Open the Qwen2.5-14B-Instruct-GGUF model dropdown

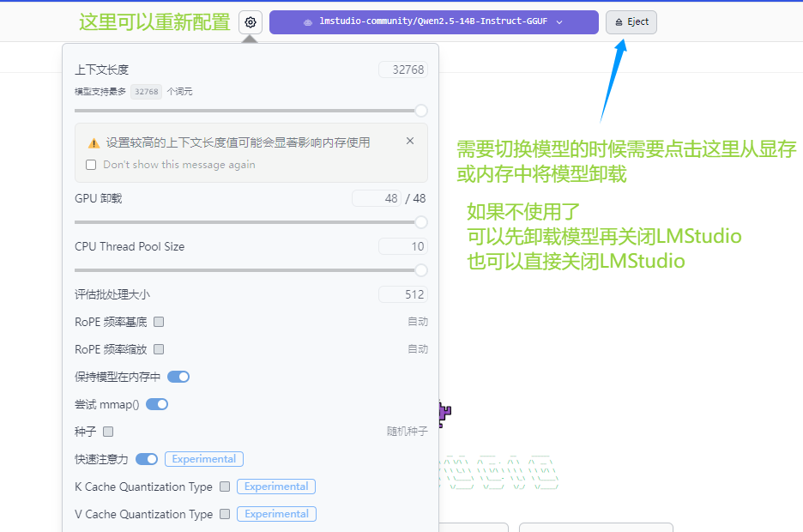[x=433, y=22]
